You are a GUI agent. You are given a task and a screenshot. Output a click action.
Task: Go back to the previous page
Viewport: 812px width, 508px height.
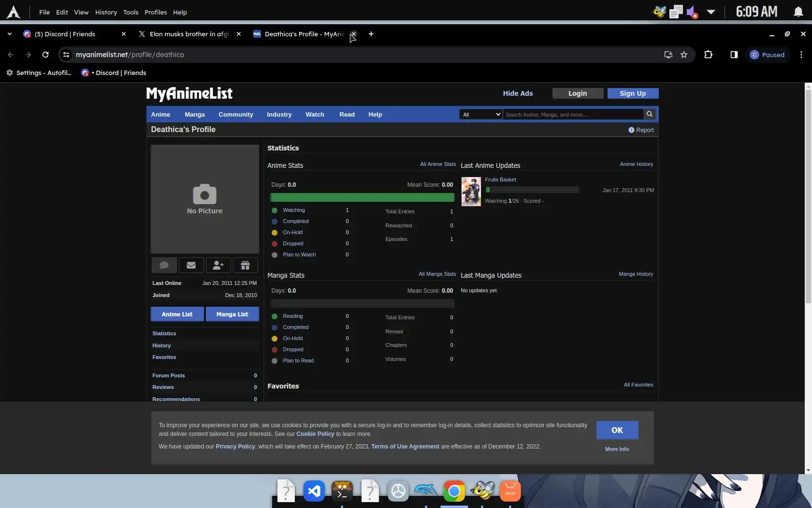[x=11, y=55]
